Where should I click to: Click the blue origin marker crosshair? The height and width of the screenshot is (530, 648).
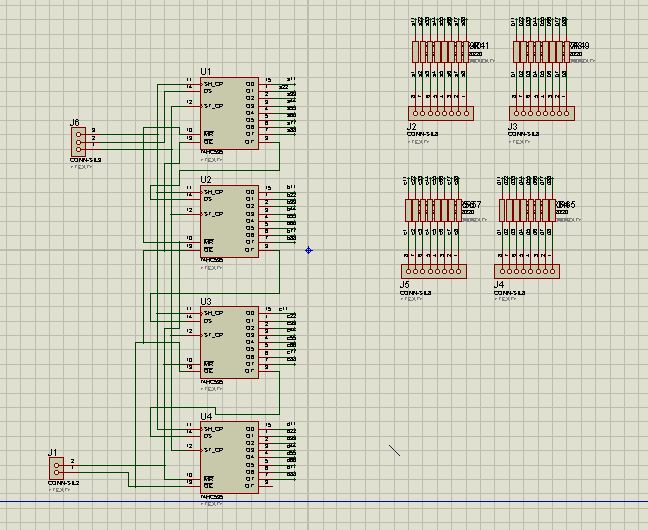(x=308, y=250)
